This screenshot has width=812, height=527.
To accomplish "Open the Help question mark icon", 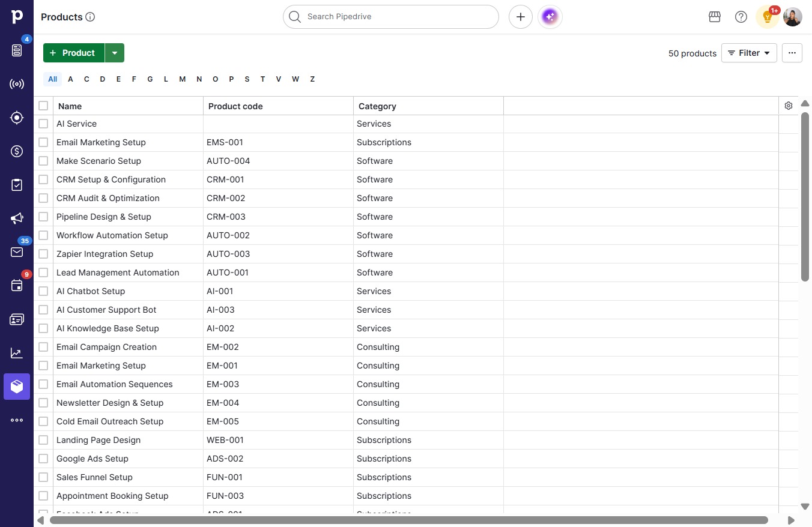I will coord(741,17).
